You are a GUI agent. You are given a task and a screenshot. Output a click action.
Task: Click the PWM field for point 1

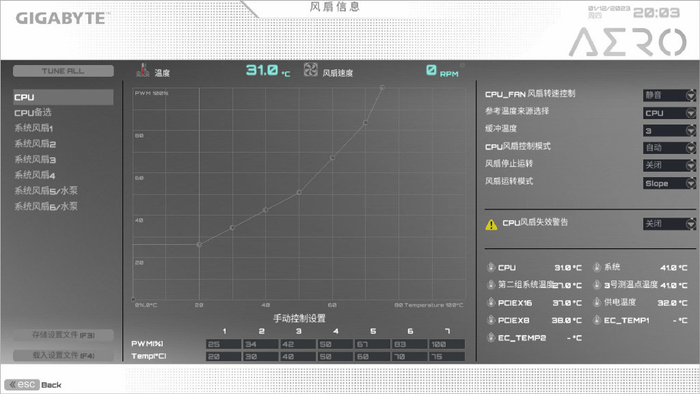click(224, 344)
